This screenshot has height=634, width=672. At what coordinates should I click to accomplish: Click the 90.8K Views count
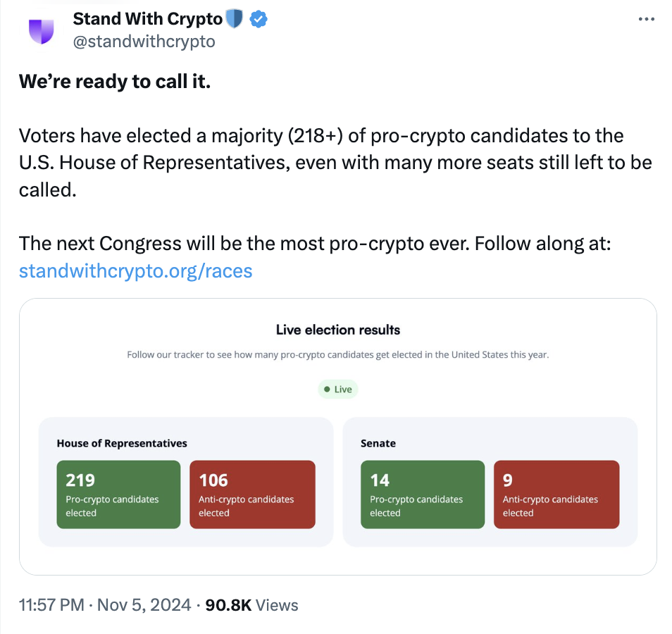[x=251, y=604]
